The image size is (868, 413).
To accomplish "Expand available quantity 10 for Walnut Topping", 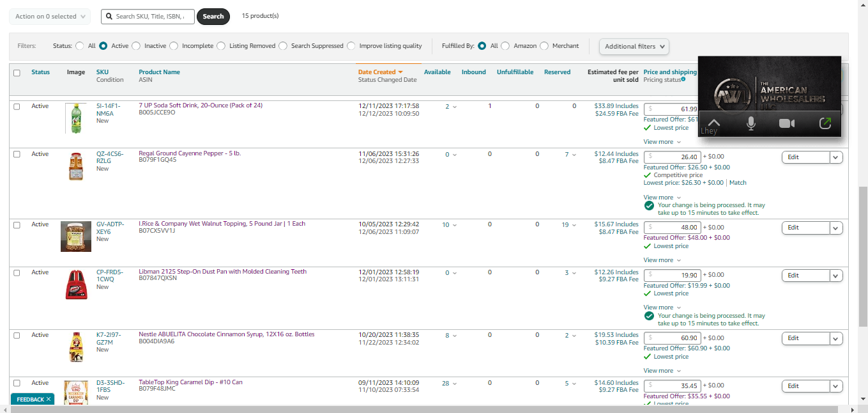I will 450,225.
